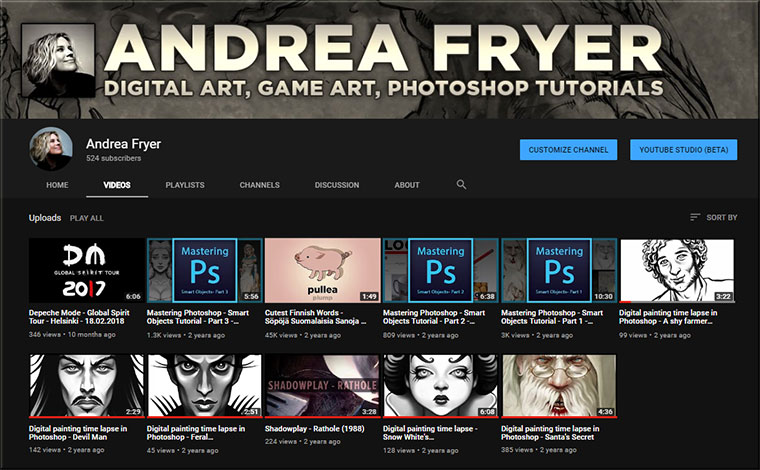Open the Cutest Finnish Words pig thumbnail
760x470 pixels.
tap(323, 270)
